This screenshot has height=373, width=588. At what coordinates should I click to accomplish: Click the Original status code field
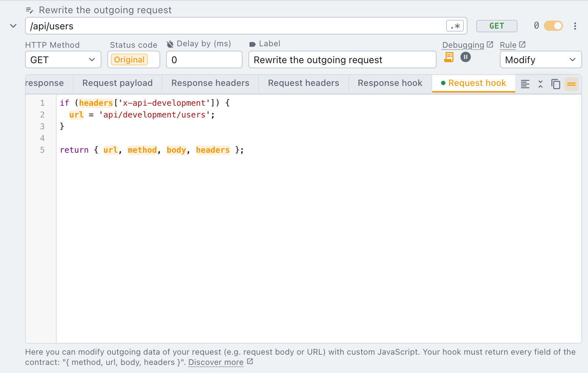tap(134, 59)
